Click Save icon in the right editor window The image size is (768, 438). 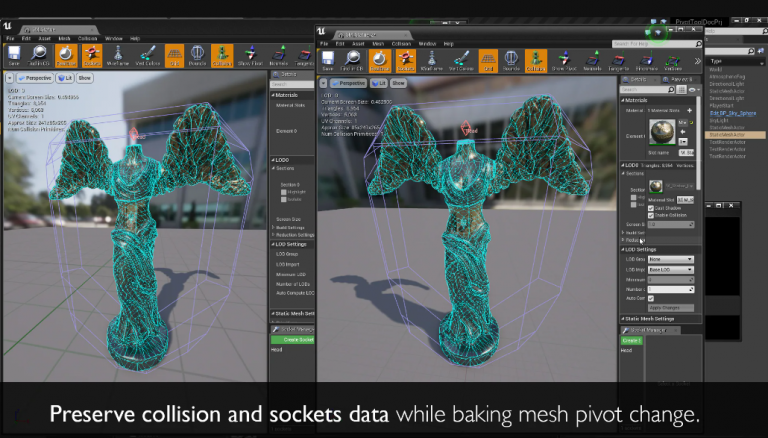[328, 61]
